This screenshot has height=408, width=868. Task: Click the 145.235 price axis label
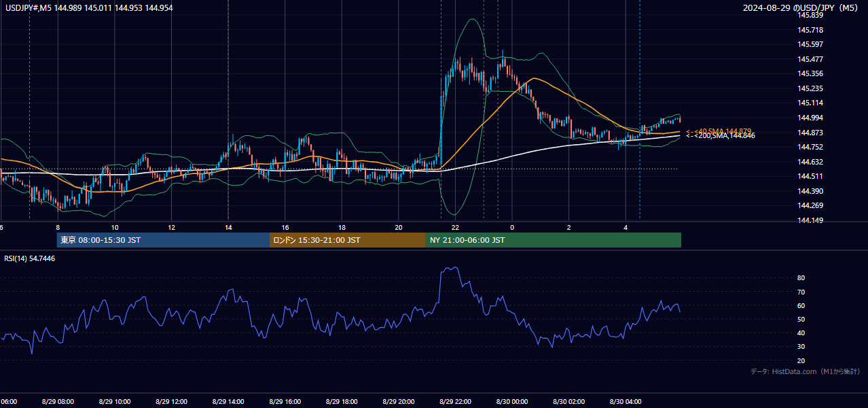pos(810,88)
